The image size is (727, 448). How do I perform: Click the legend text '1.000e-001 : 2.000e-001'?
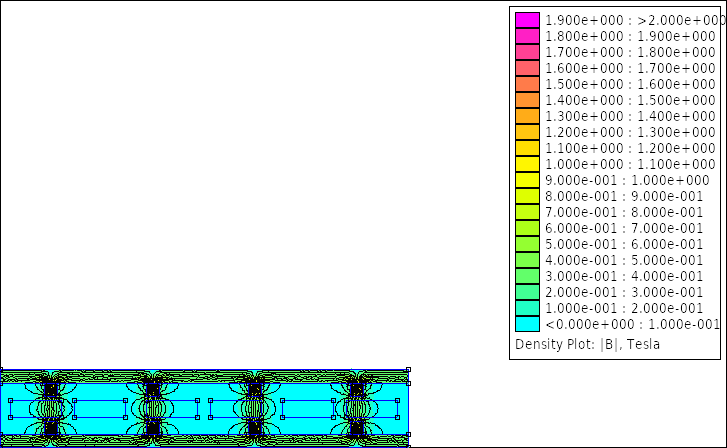pyautogui.click(x=624, y=308)
